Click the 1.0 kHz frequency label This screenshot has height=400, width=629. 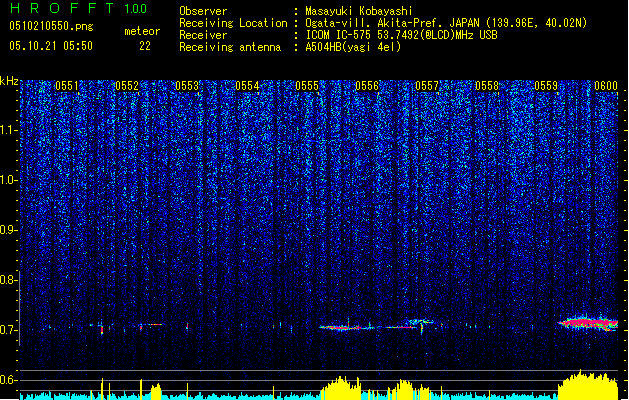[8, 180]
